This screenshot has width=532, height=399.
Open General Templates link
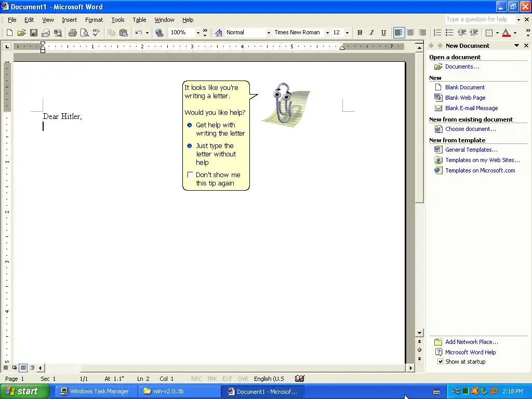coord(471,150)
